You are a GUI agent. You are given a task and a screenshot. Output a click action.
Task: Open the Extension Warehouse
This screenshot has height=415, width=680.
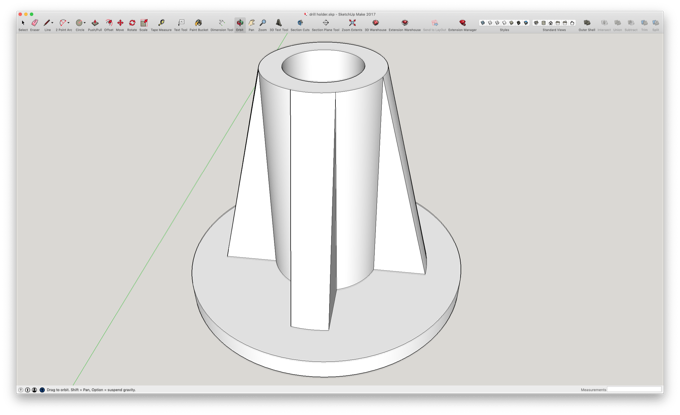[x=405, y=23]
